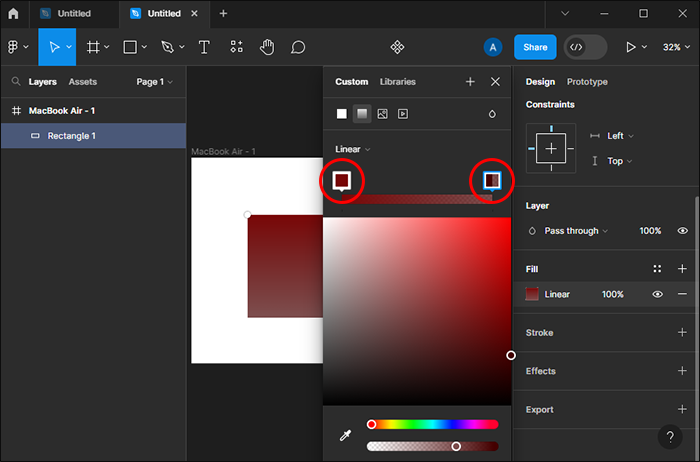The image size is (700, 462).
Task: Switch to the Prototype tab
Action: tap(587, 82)
